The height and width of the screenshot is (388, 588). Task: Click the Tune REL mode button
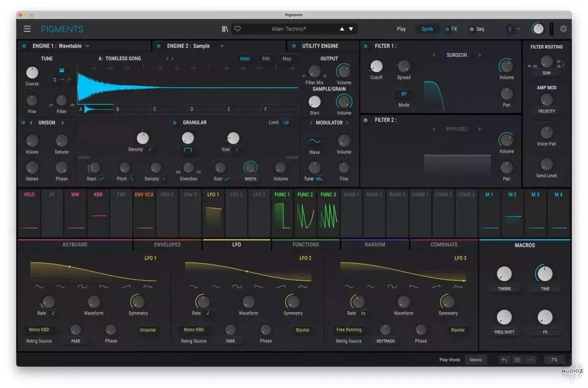pyautogui.click(x=319, y=179)
